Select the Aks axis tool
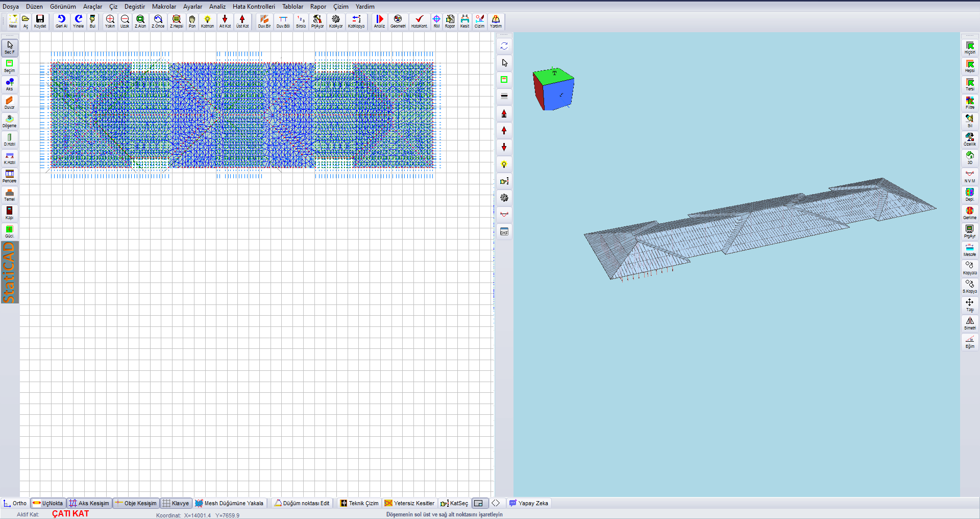The height and width of the screenshot is (519, 980). click(x=9, y=84)
